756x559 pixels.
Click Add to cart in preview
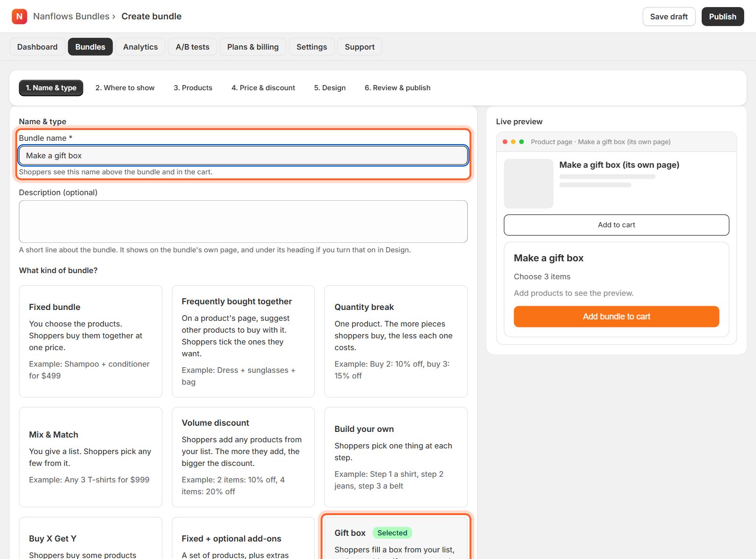617,225
